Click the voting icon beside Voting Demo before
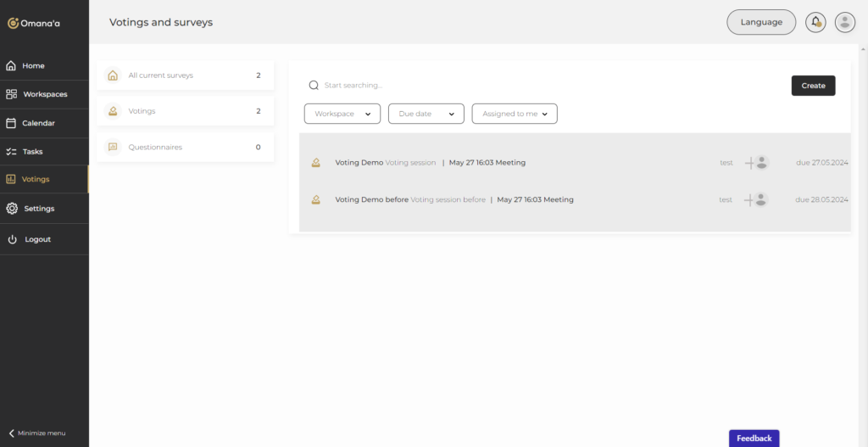This screenshot has height=447, width=868. click(x=315, y=200)
